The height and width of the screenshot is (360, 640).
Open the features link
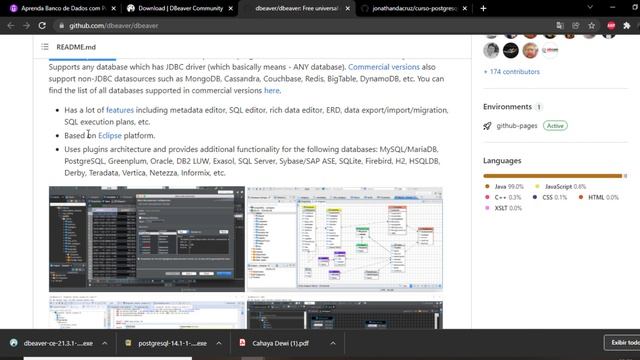(x=120, y=110)
